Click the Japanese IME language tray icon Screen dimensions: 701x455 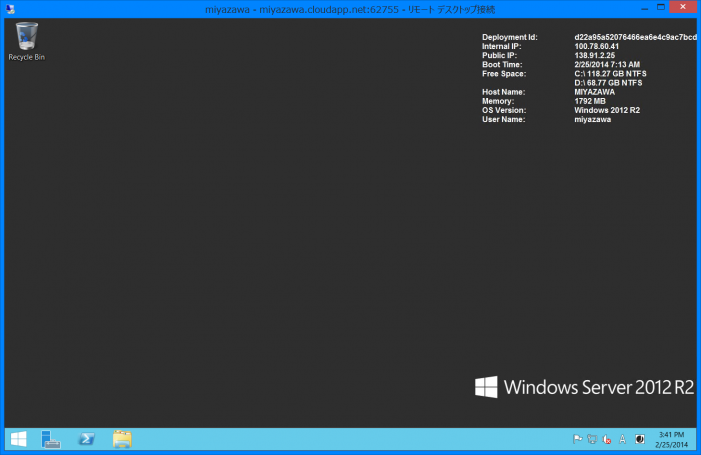640,439
